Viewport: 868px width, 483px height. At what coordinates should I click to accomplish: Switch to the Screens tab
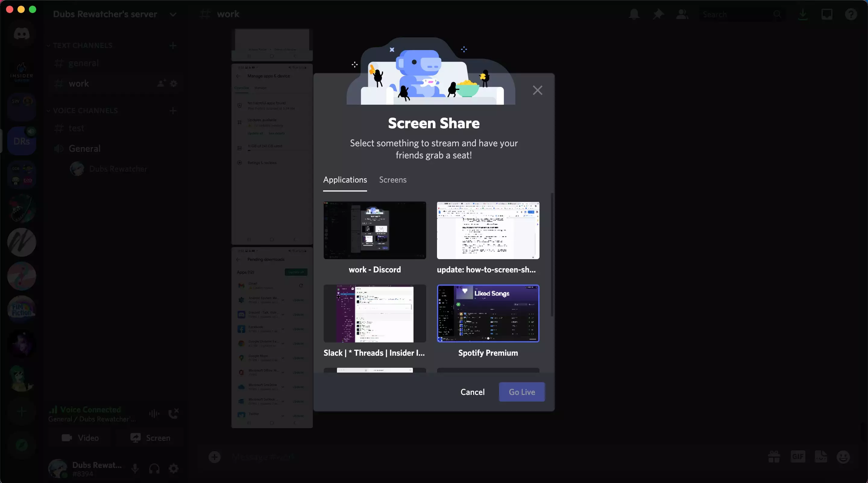pyautogui.click(x=392, y=180)
